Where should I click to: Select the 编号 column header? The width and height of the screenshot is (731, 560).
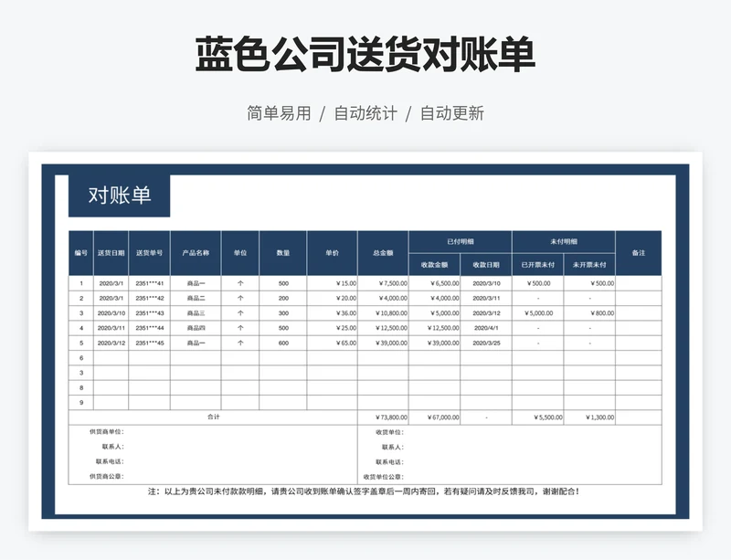pos(81,253)
